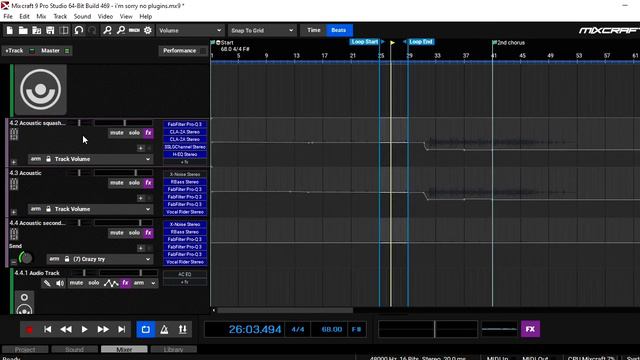The width and height of the screenshot is (640, 360).
Task: Solo the 4.2 Acoustic squash track
Action: coord(134,133)
